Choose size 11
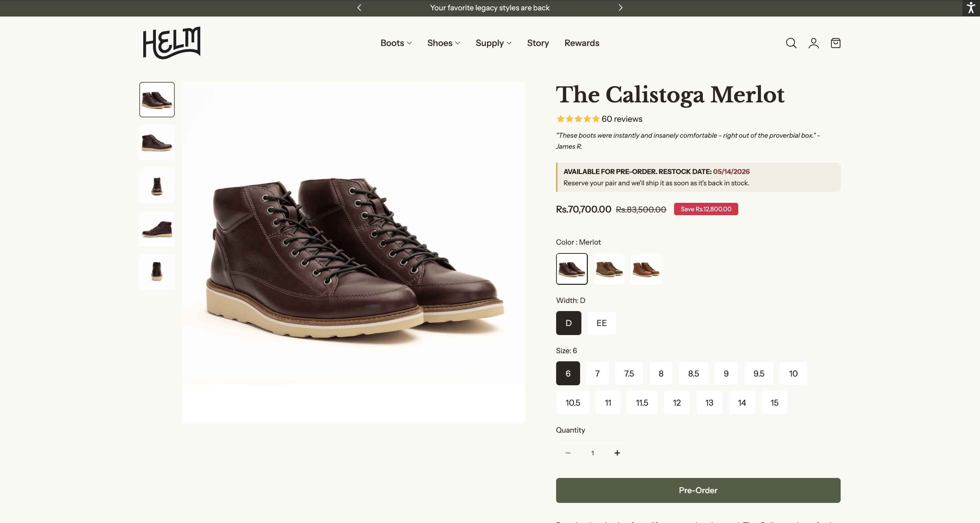Viewport: 980px width, 523px height. 608,402
